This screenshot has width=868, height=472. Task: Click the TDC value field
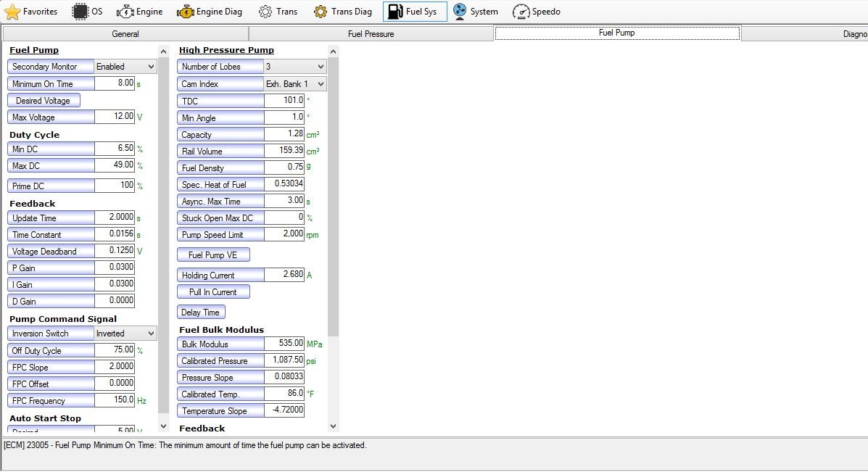pyautogui.click(x=284, y=101)
